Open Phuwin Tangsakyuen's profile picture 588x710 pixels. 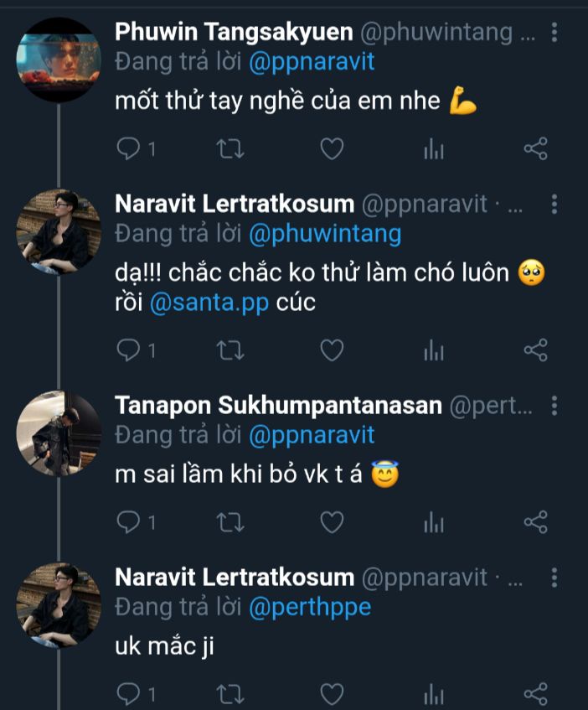coord(59,60)
